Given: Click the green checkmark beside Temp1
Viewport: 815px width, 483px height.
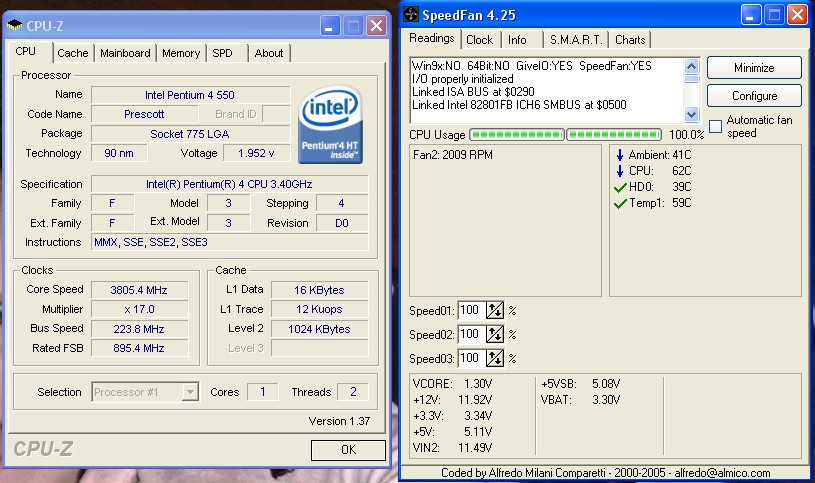Looking at the screenshot, I should click(x=620, y=203).
